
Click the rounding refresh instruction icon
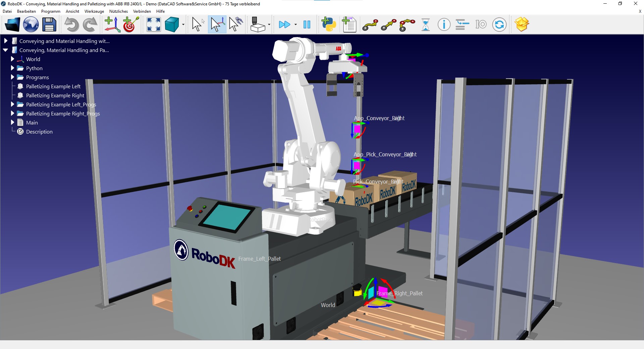click(x=499, y=24)
